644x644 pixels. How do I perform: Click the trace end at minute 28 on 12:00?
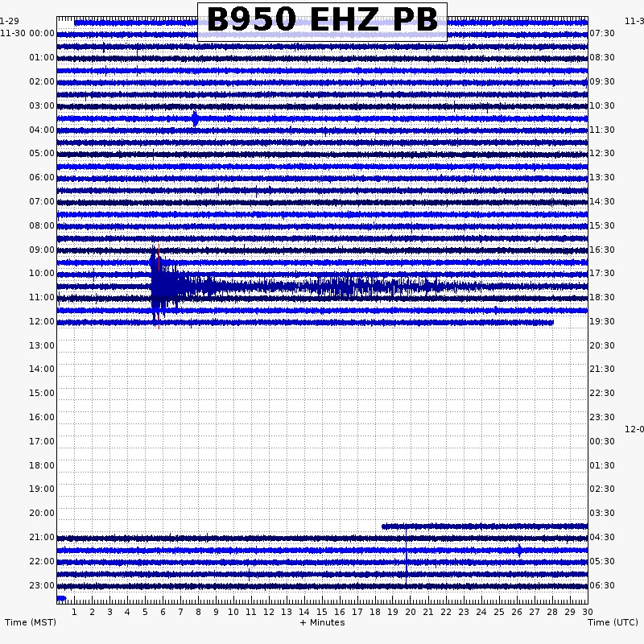551,323
